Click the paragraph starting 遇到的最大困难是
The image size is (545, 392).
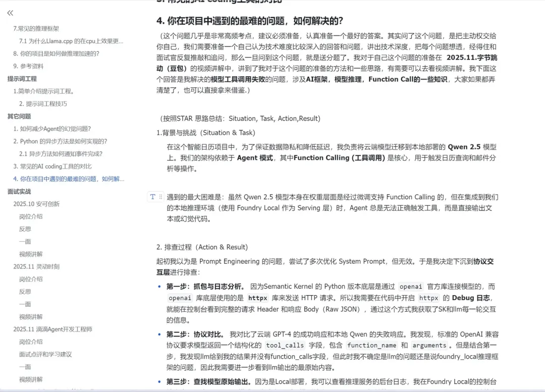[333, 208]
